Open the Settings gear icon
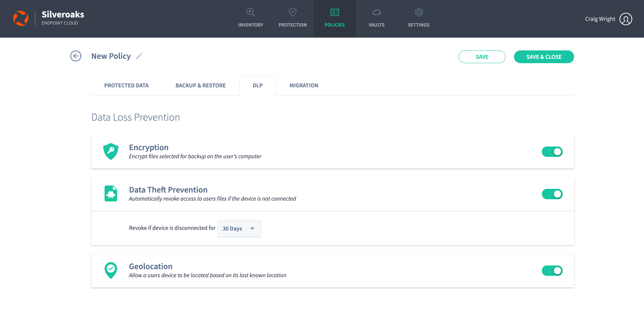Image resolution: width=644 pixels, height=335 pixels. pyautogui.click(x=419, y=12)
